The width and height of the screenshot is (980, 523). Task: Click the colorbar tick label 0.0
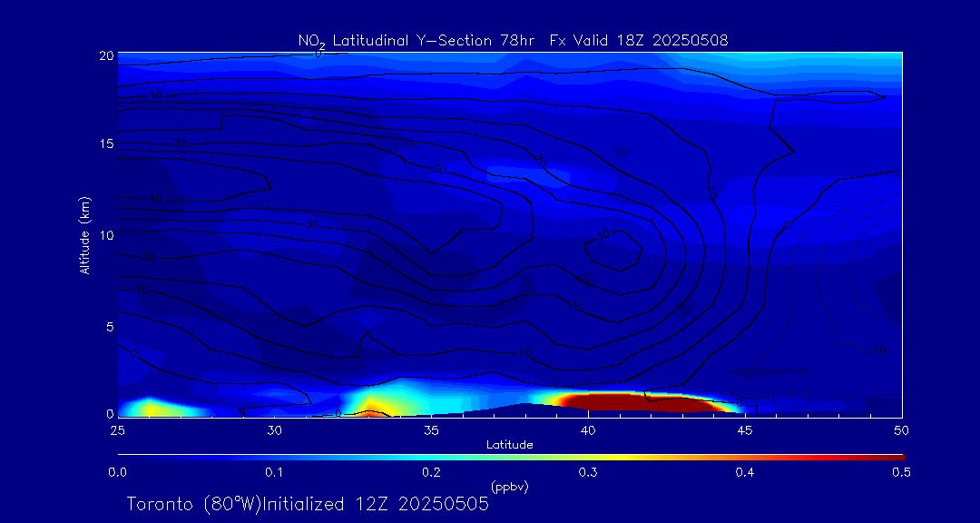(117, 472)
